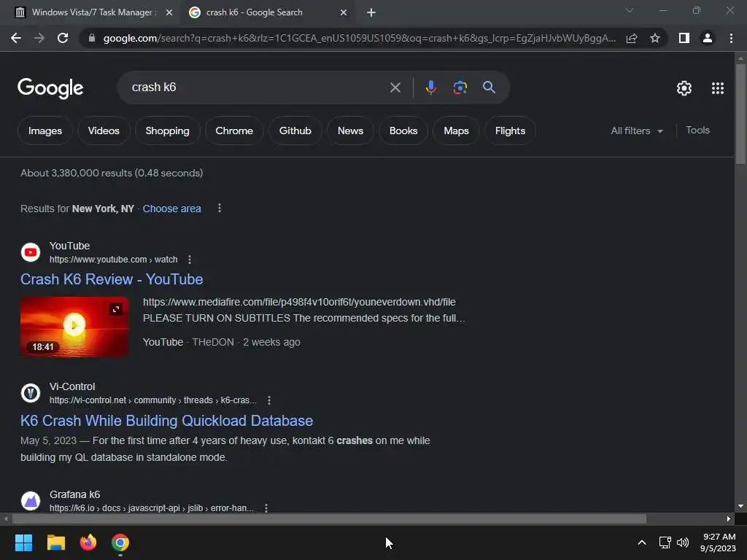This screenshot has height=560, width=747.
Task: Close the crash k6 Google Search tab
Action: point(344,13)
